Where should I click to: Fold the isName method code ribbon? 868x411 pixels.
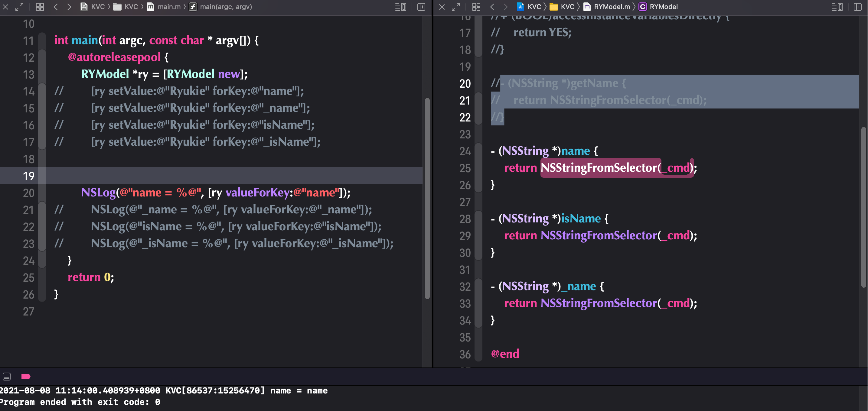tap(478, 235)
